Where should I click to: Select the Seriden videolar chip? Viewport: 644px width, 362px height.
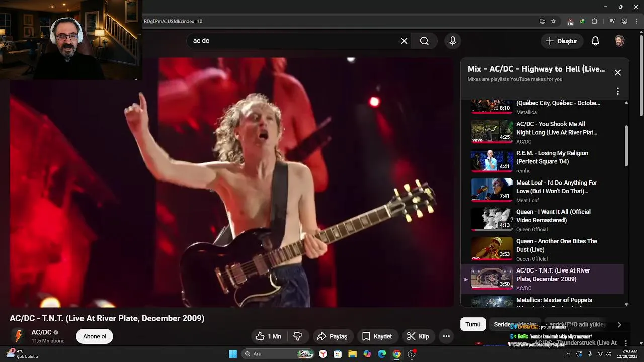(515, 324)
